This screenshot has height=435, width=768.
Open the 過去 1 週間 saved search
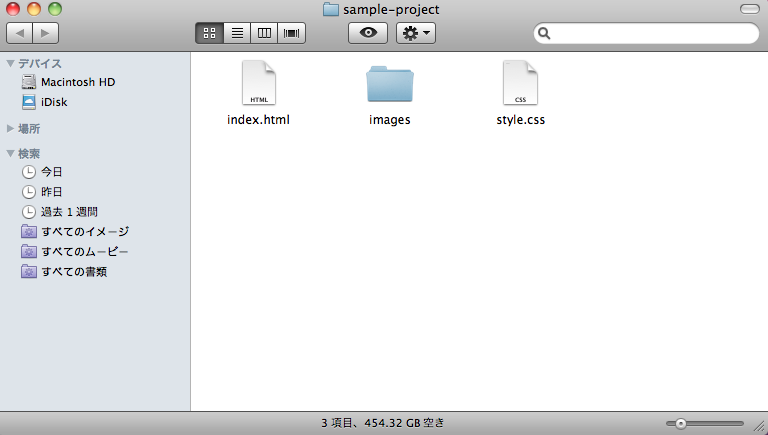tap(69, 212)
